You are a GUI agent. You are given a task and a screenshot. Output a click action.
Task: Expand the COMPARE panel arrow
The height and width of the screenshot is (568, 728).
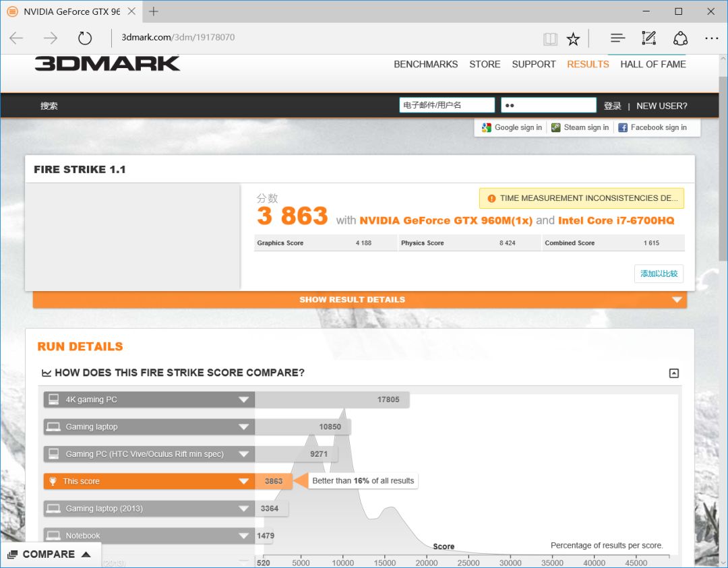tap(86, 554)
